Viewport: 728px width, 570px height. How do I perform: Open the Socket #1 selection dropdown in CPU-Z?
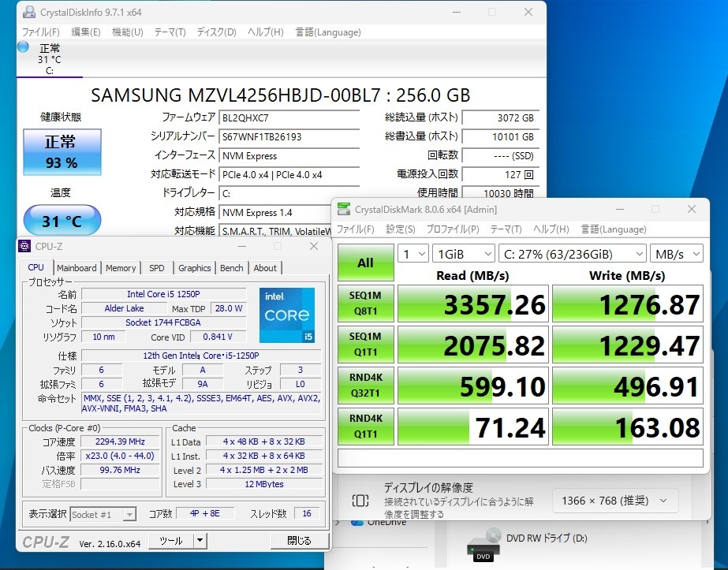click(103, 514)
